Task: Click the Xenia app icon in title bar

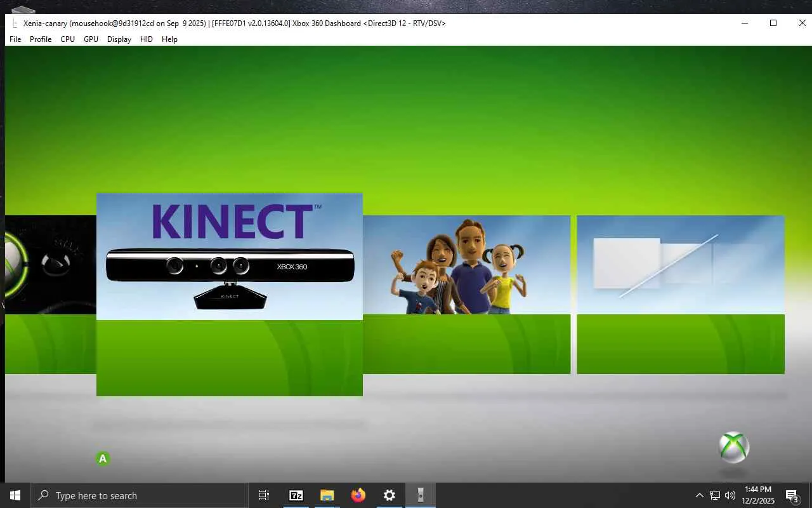Action: click(x=15, y=23)
